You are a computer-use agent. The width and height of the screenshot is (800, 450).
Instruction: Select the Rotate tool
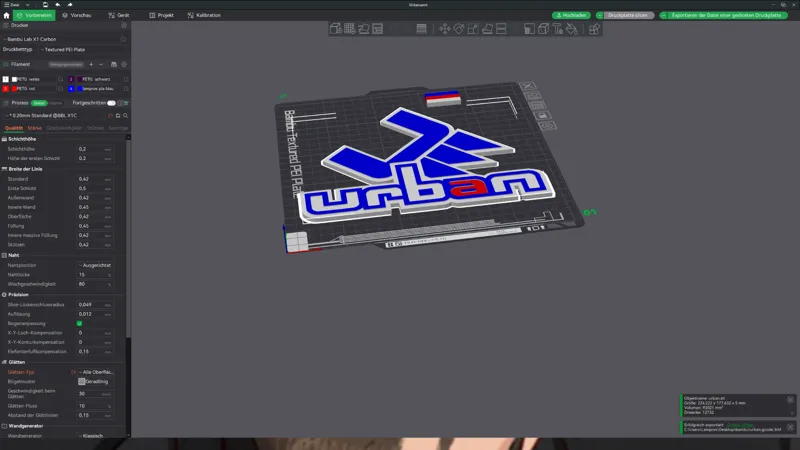(x=459, y=29)
